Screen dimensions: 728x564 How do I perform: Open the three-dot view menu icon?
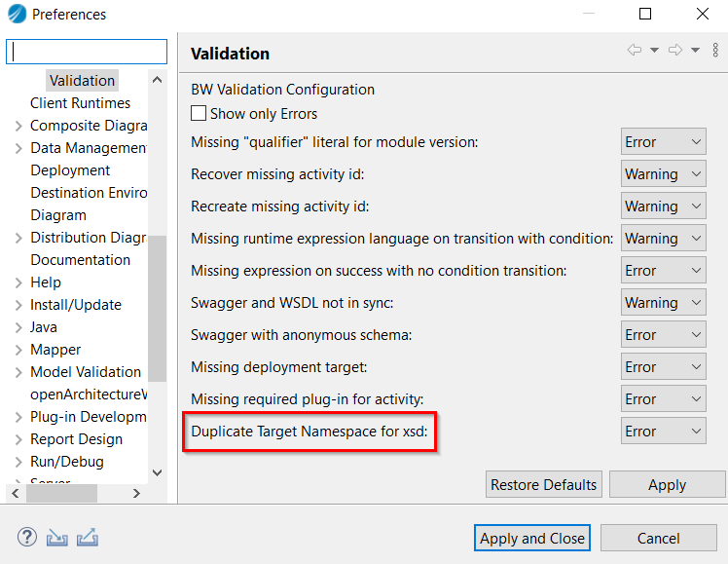pos(715,51)
